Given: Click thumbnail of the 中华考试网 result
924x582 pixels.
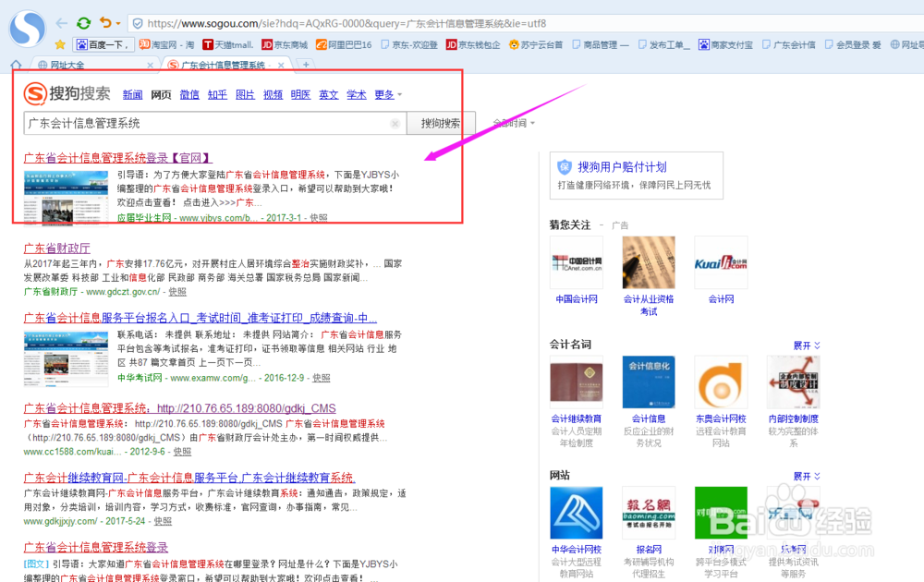Looking at the screenshot, I should coord(66,358).
